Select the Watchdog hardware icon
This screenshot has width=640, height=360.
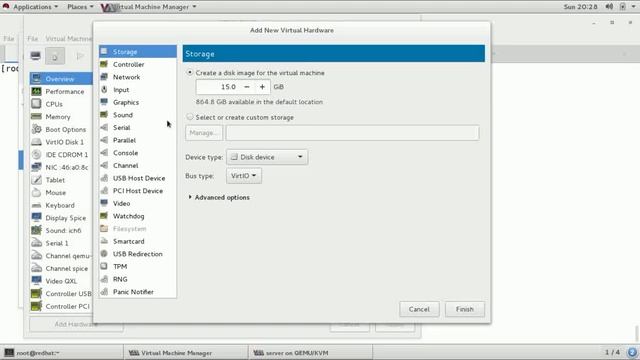[x=104, y=216]
